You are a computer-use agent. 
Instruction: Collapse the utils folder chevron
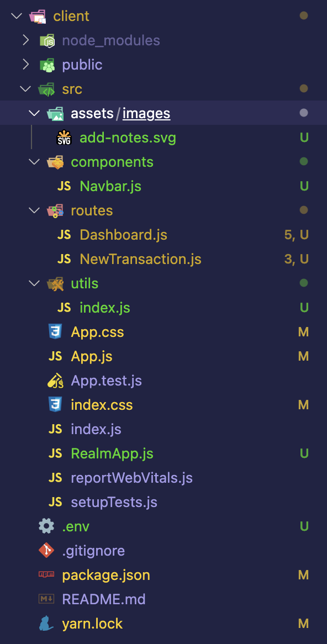tap(34, 283)
